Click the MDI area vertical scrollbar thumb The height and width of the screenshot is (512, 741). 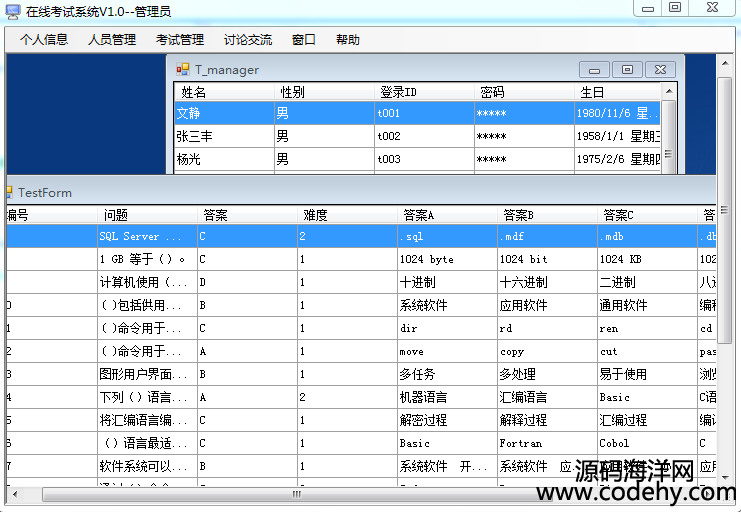[724, 210]
